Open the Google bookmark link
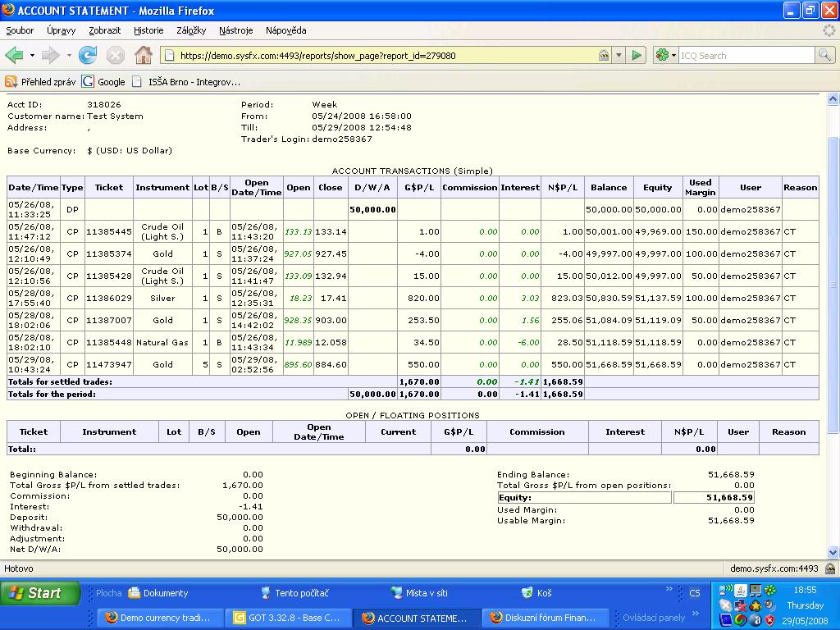This screenshot has width=840, height=630. point(104,82)
